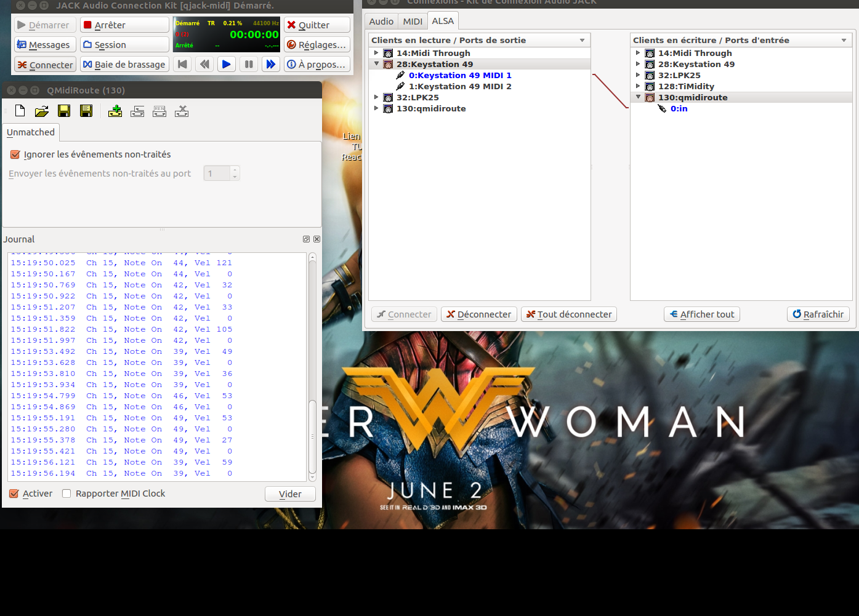Click Déconnecter in Connections window

(x=478, y=314)
